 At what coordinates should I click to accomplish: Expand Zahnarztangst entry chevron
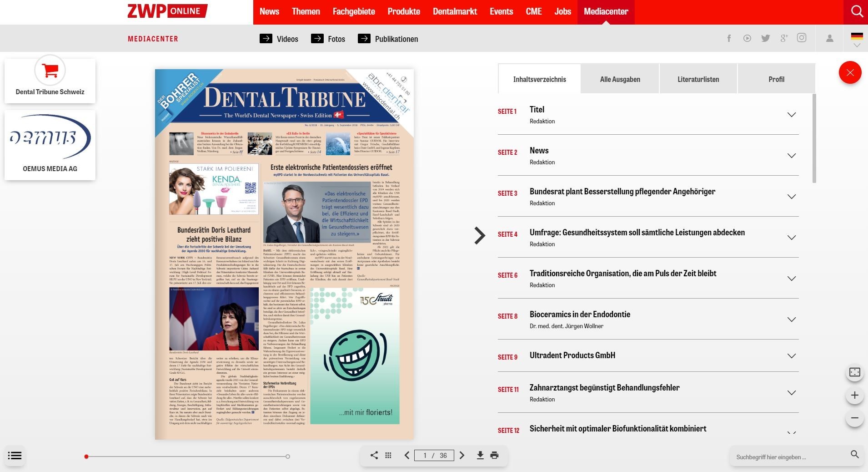[x=792, y=393]
